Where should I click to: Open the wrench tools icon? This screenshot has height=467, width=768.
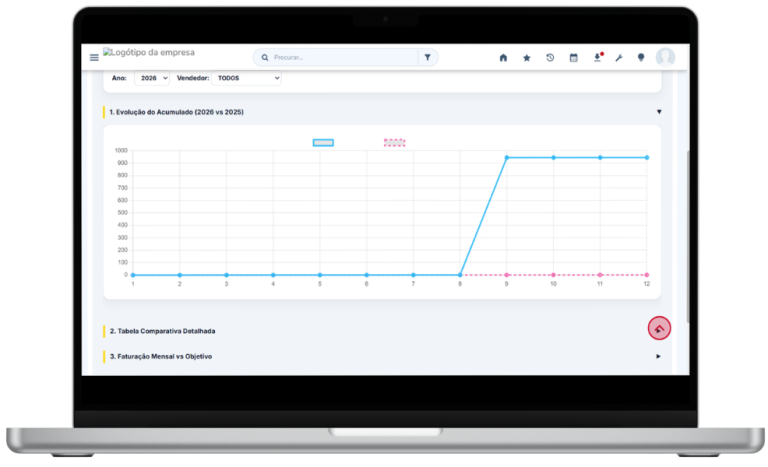tap(619, 58)
